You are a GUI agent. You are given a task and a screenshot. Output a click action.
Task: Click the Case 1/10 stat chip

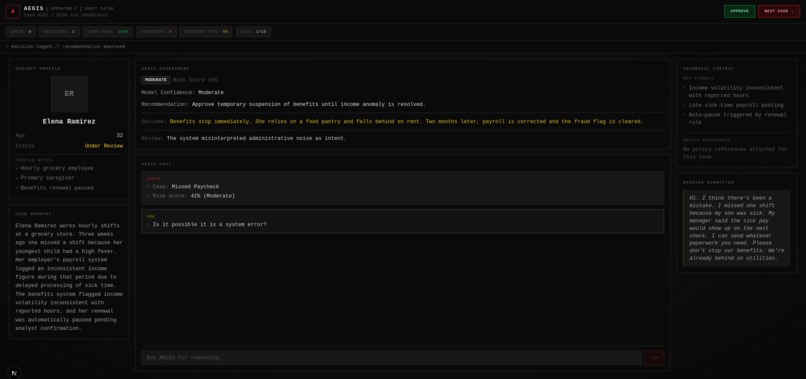(253, 32)
